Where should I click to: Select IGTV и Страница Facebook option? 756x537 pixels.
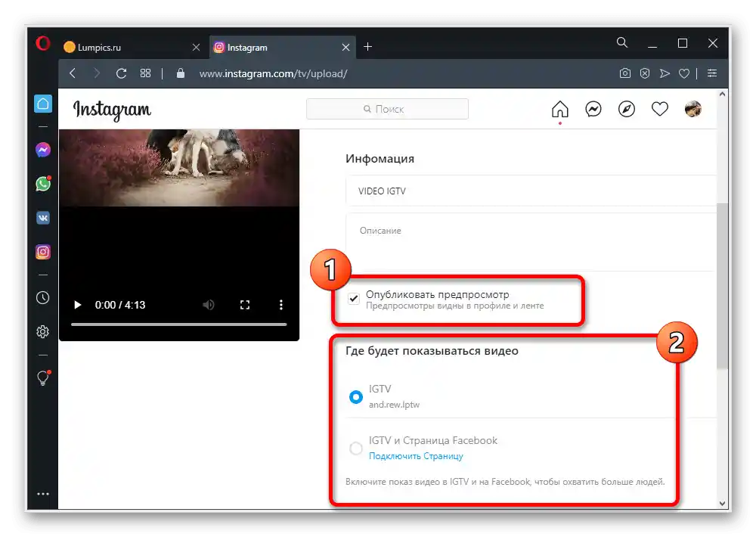click(356, 449)
